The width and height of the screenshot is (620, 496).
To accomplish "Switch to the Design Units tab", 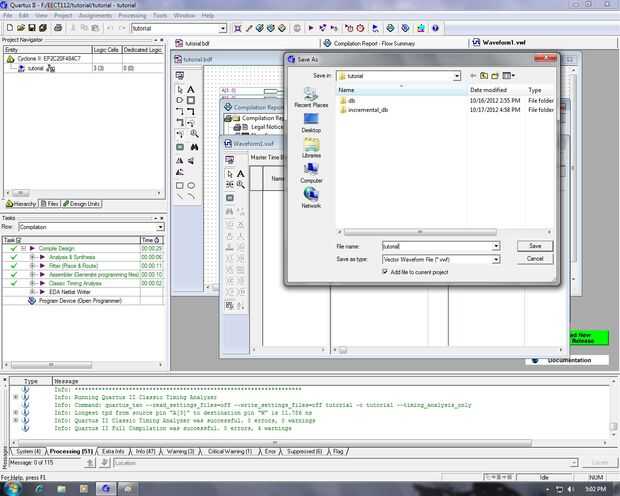I will click(81, 204).
